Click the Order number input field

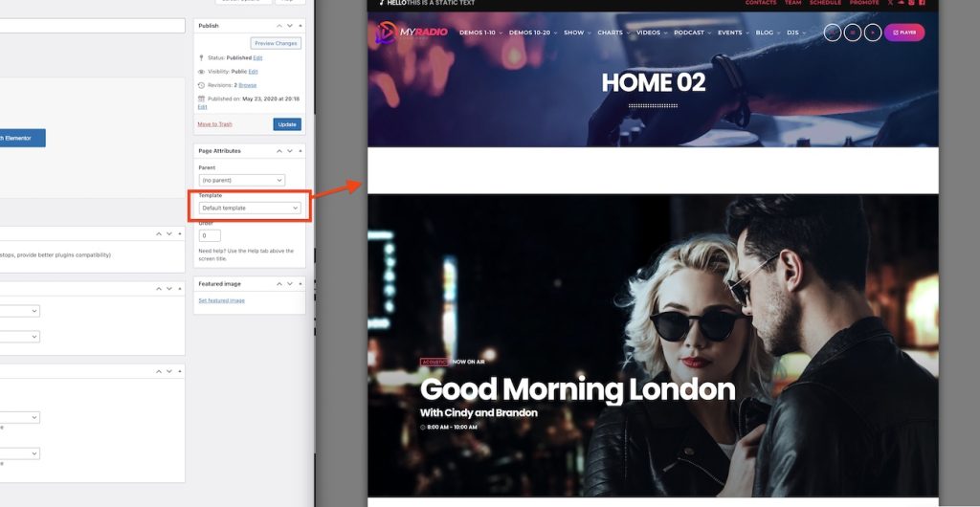[x=210, y=235]
